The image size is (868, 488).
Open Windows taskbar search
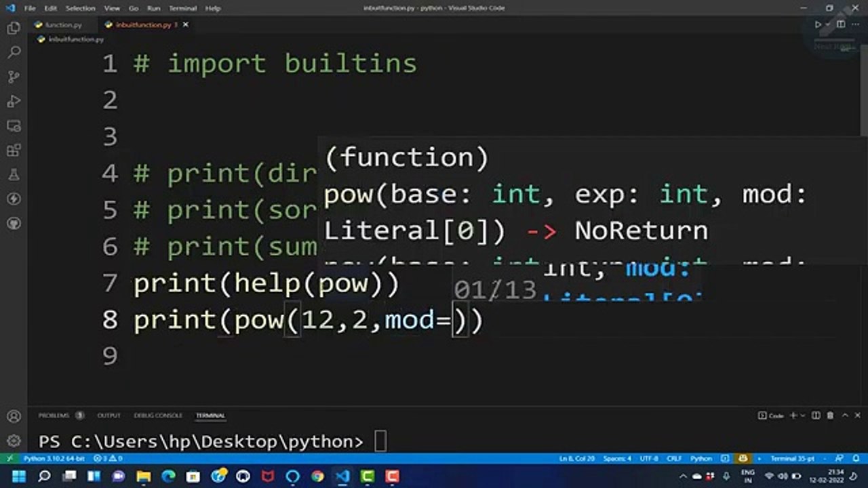(x=44, y=476)
